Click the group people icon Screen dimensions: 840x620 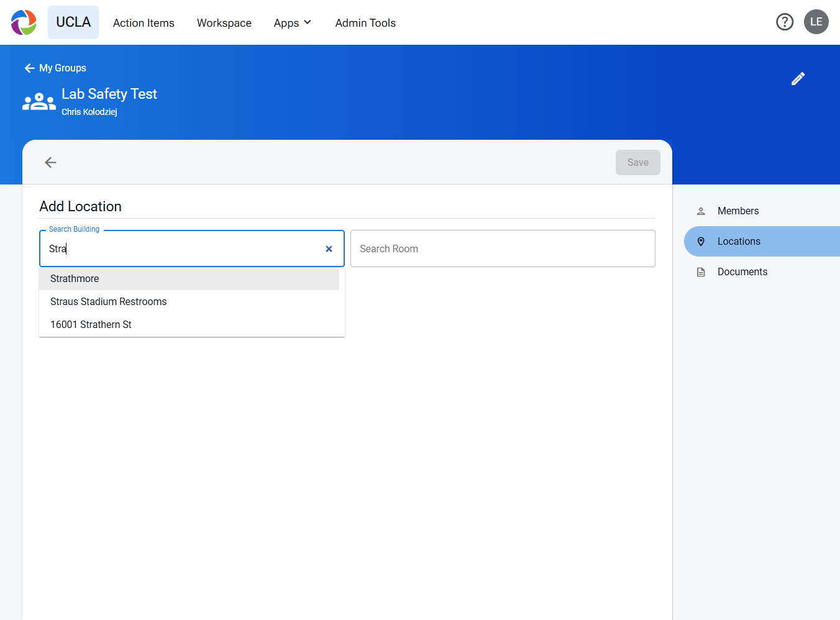point(39,101)
